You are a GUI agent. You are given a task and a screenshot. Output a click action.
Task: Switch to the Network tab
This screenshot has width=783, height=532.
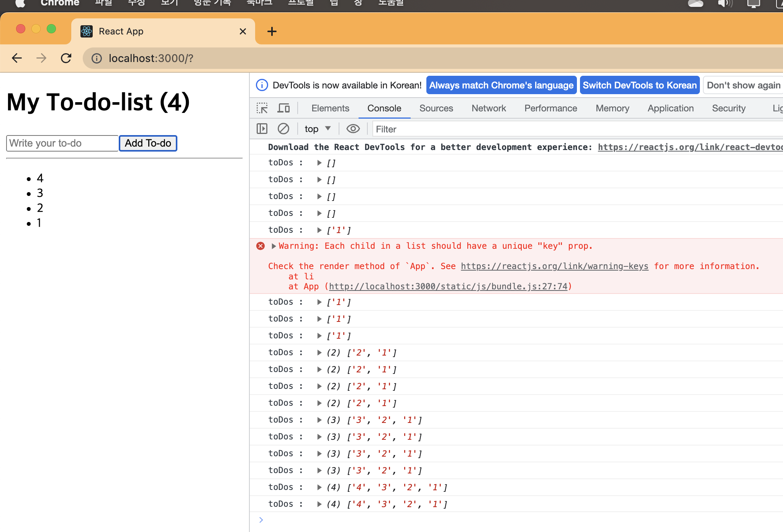pos(488,108)
